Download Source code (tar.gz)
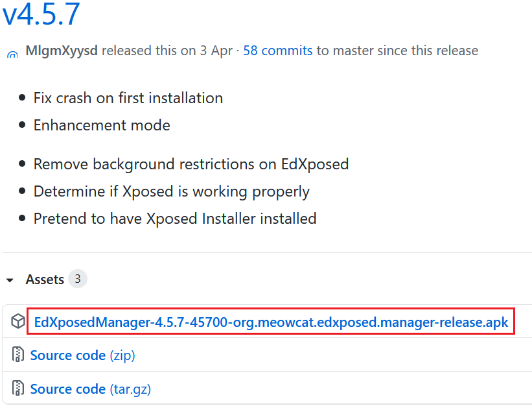 click(91, 389)
